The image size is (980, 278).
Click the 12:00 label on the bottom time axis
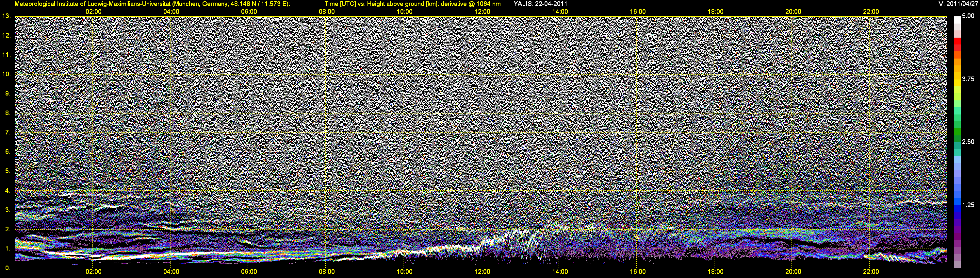482,271
